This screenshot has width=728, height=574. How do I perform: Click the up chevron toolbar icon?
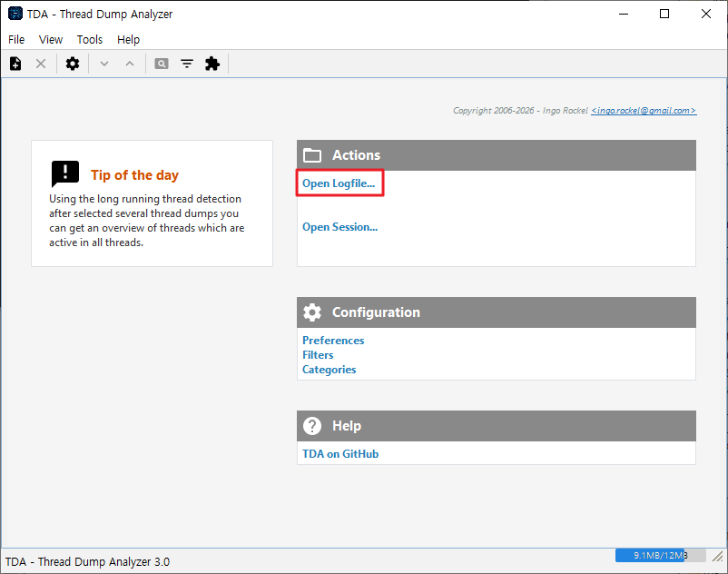[x=130, y=64]
